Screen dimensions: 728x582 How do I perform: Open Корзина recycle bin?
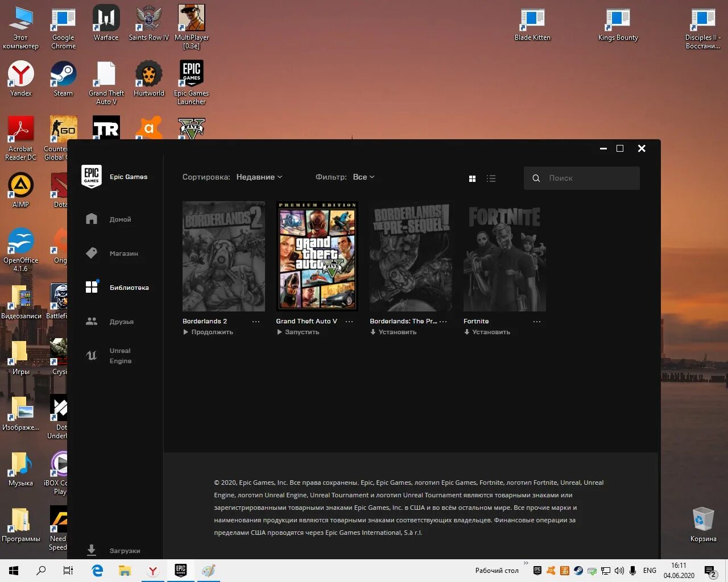(x=703, y=524)
